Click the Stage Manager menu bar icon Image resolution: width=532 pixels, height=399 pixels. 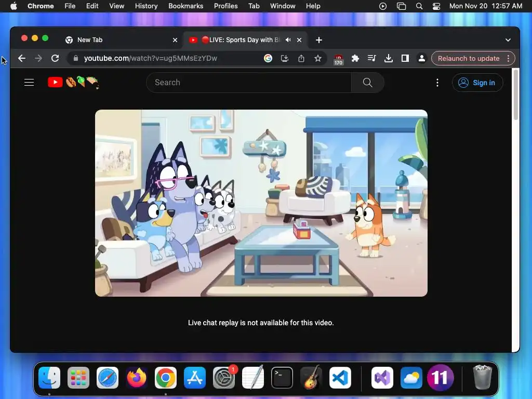pyautogui.click(x=402, y=6)
